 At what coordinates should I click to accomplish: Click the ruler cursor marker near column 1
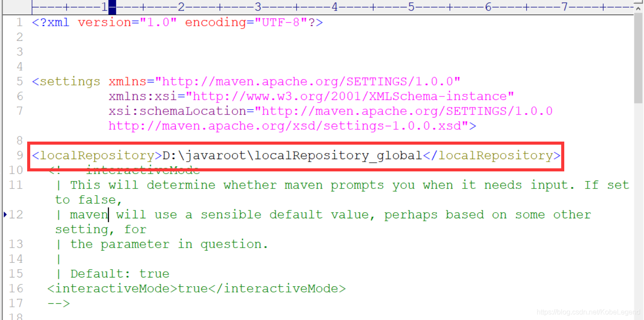coord(112,7)
